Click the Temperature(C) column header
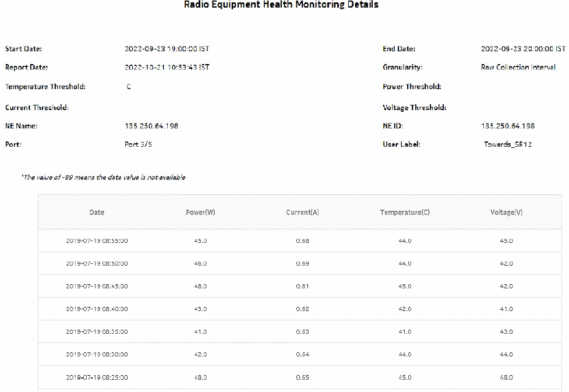Screen dimensions: 569x392 coord(405,212)
